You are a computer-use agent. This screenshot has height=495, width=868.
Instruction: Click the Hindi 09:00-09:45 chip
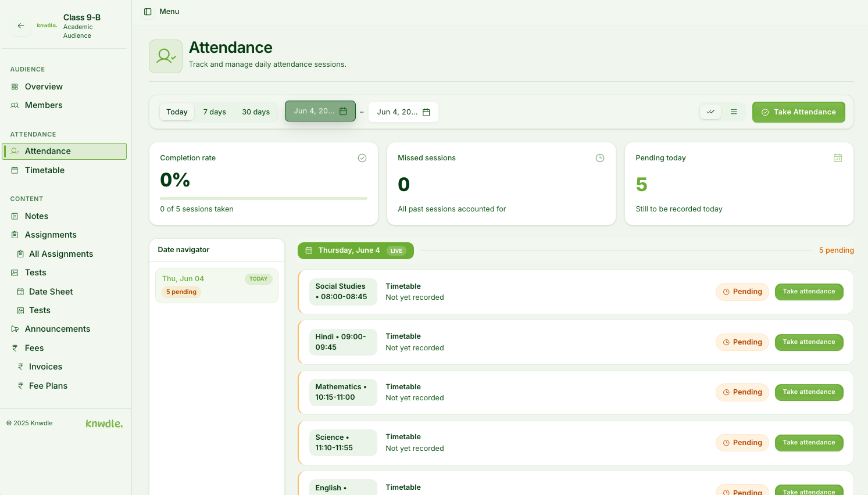click(343, 342)
